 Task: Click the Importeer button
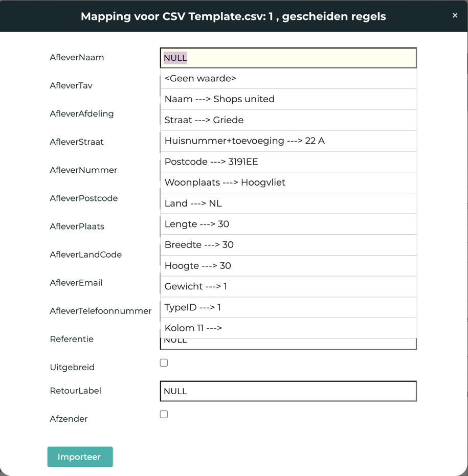(80, 457)
